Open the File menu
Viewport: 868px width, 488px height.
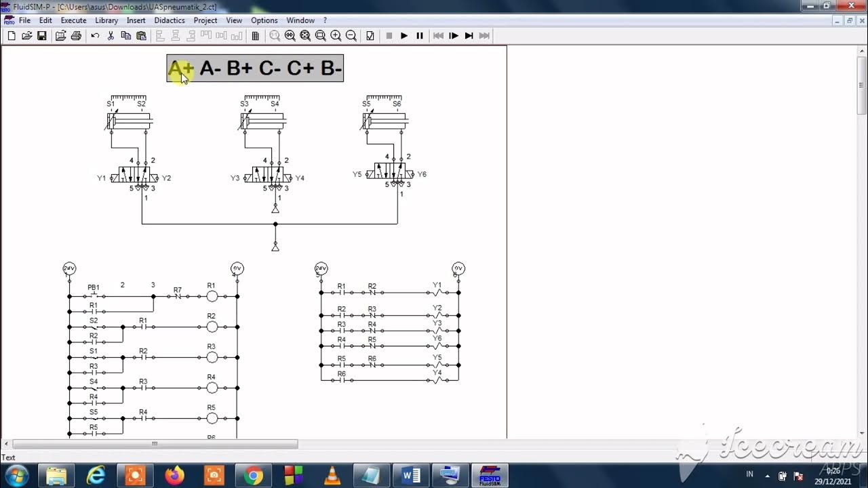pos(24,20)
